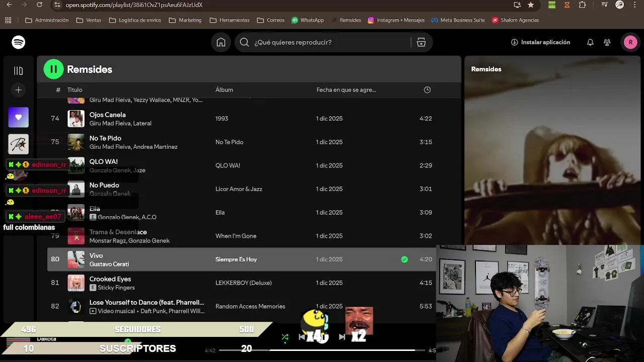Open the Instagram • Mensajes bookmark
The width and height of the screenshot is (644, 362).
tap(396, 20)
